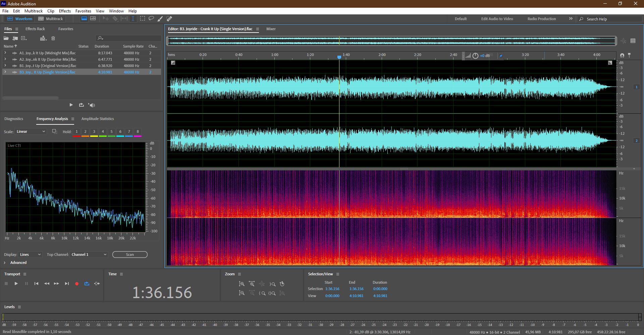Image resolution: width=644 pixels, height=335 pixels.
Task: Open file via folder icon in Files panel
Action: tap(6, 38)
